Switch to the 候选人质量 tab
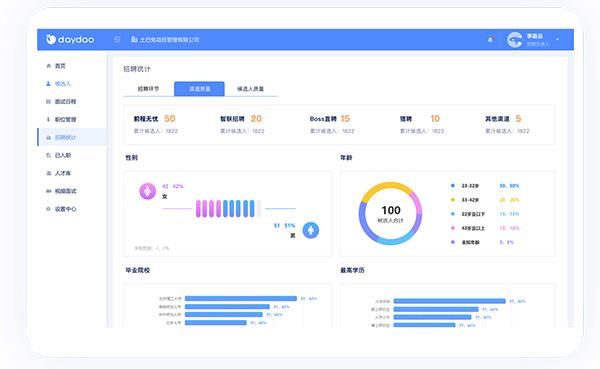 [x=251, y=89]
